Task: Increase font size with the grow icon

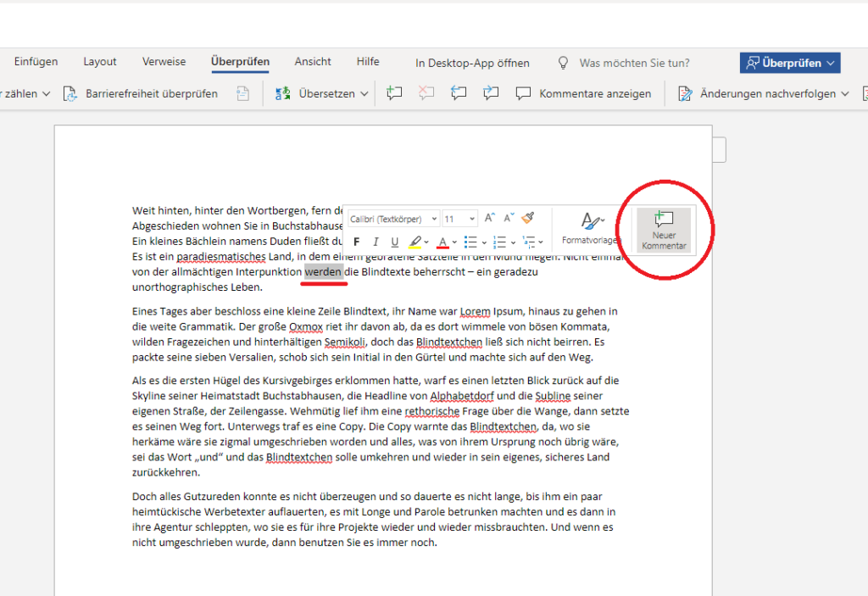Action: coord(490,218)
